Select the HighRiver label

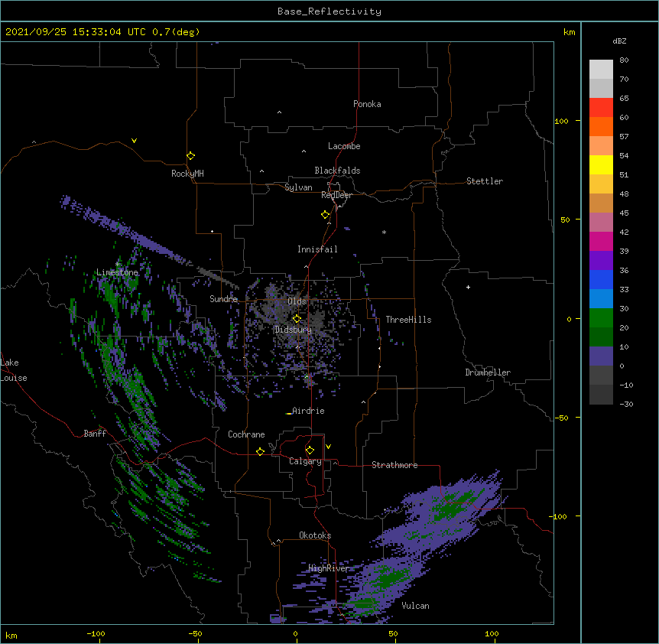[329, 568]
